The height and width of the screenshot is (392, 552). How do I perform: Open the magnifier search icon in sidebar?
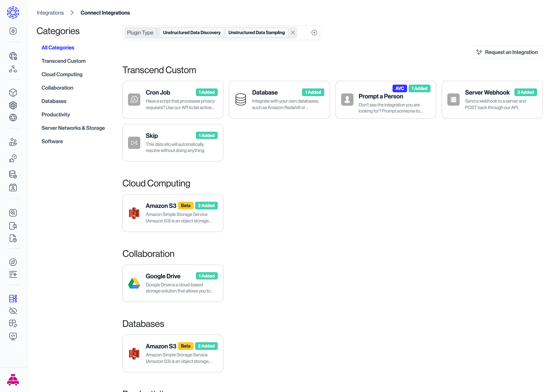pyautogui.click(x=13, y=213)
